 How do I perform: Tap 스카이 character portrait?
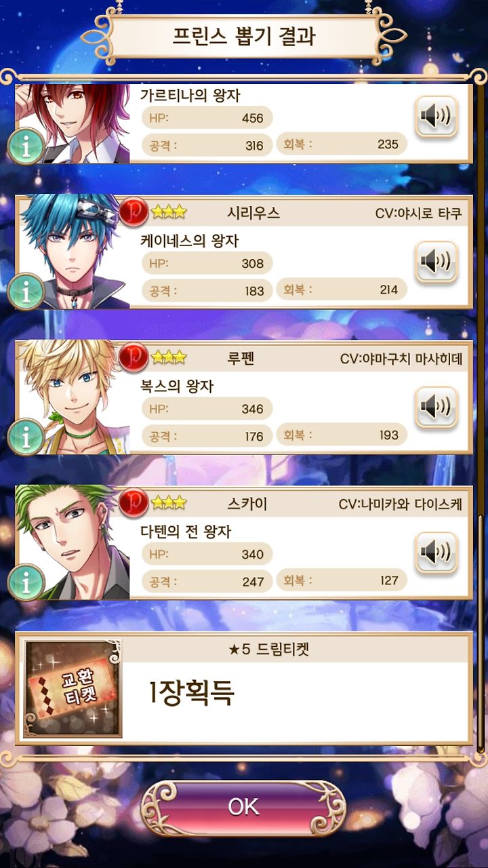[x=73, y=542]
